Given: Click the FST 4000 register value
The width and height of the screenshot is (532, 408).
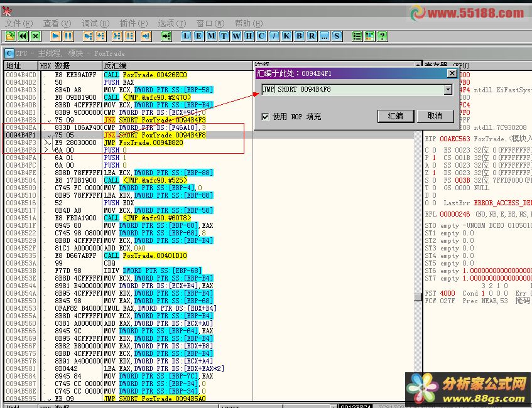Looking at the screenshot, I should click(447, 293).
